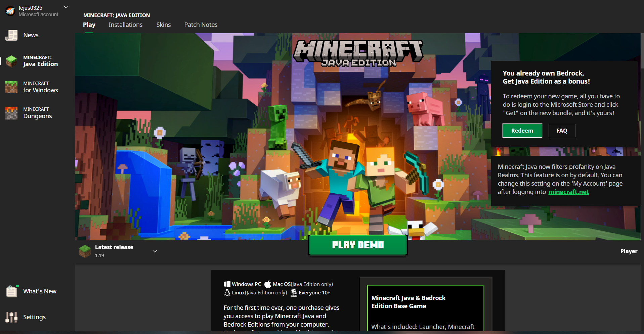Click the green Redeem button

click(522, 131)
